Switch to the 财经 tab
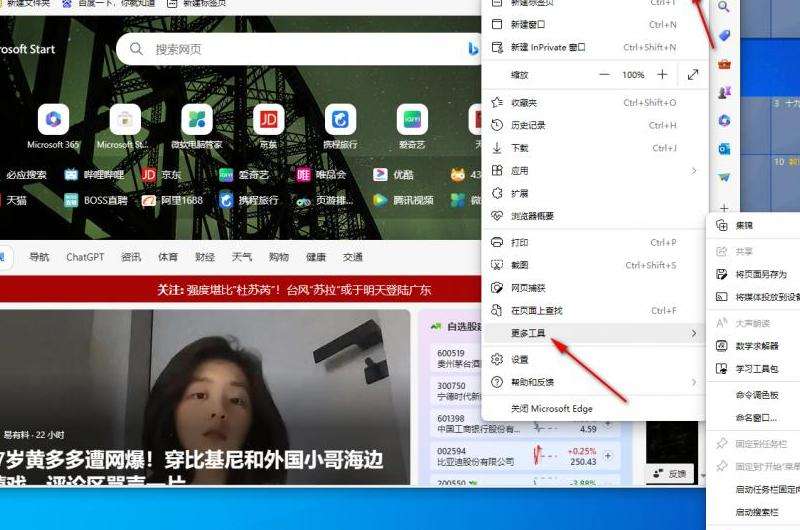Image resolution: width=800 pixels, height=530 pixels. click(x=205, y=257)
